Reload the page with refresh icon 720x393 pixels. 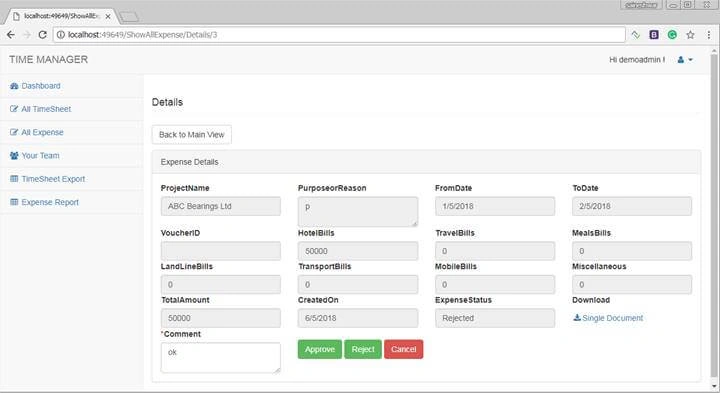click(x=42, y=35)
